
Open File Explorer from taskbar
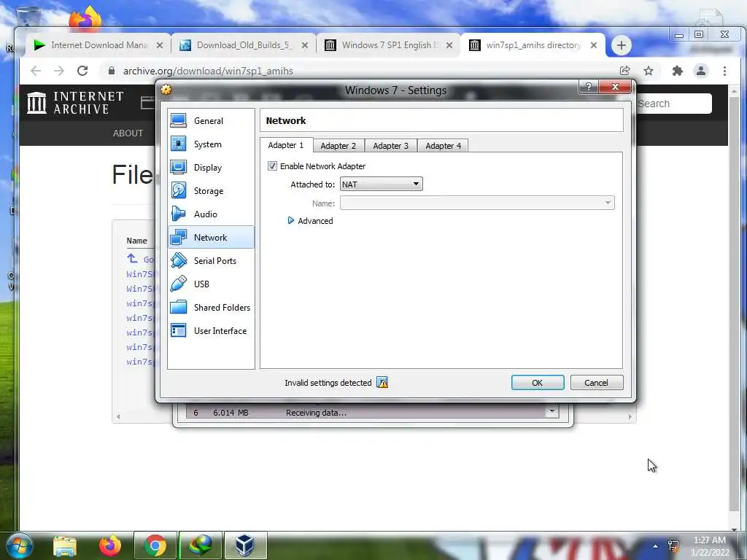tap(65, 545)
